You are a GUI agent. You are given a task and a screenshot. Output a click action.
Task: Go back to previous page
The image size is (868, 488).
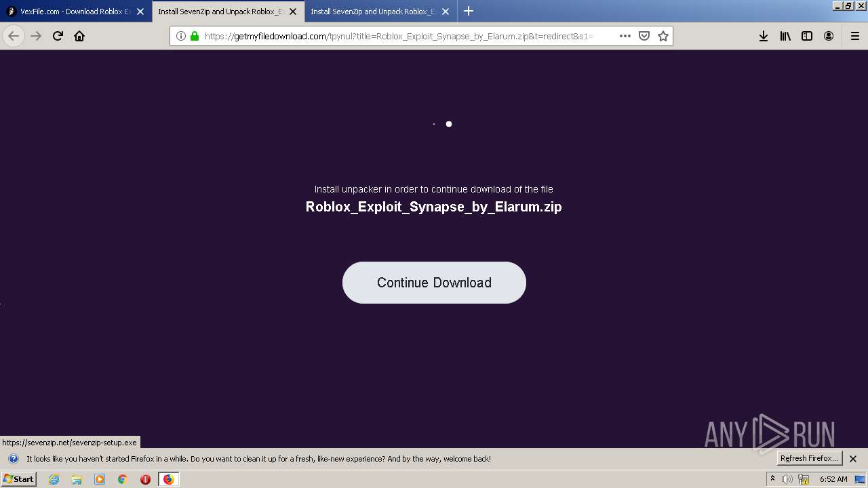14,36
